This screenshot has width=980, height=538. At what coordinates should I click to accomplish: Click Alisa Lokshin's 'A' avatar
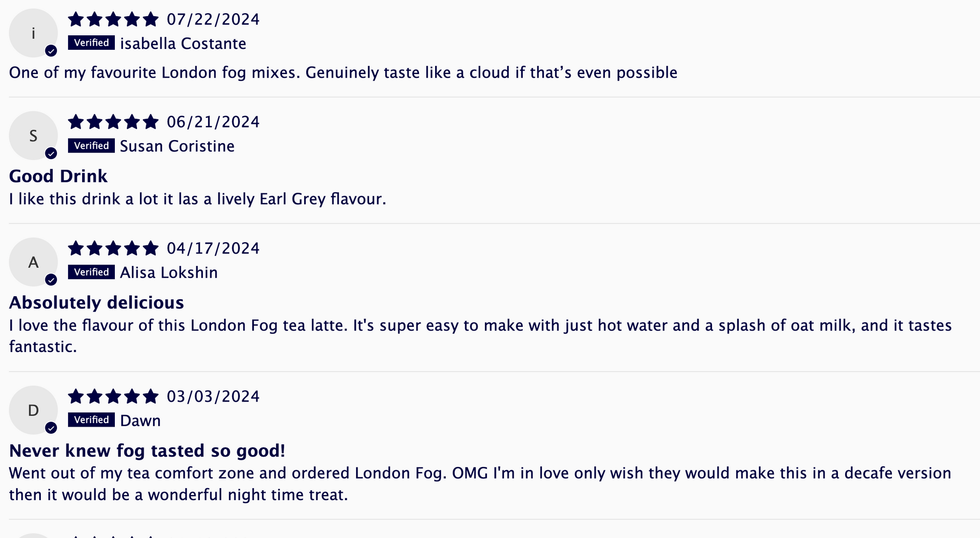point(33,262)
